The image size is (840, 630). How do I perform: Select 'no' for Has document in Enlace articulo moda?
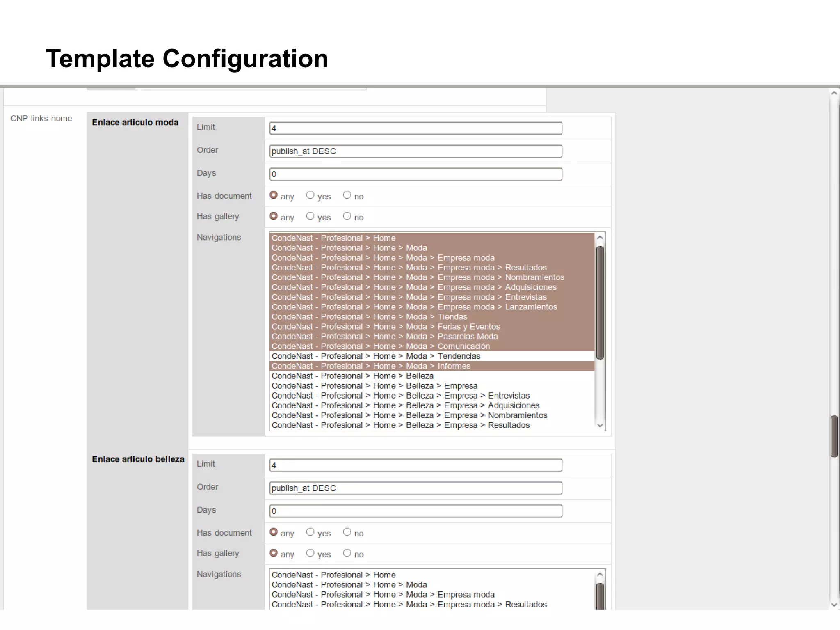(x=347, y=195)
